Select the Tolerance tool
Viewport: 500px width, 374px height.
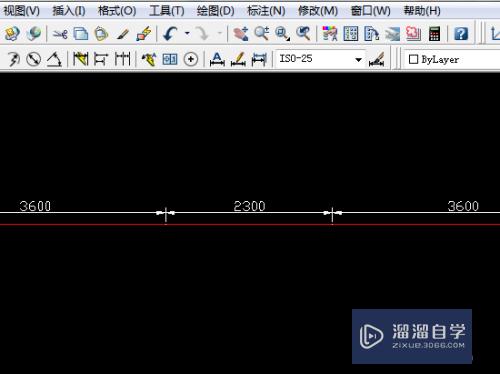pyautogui.click(x=170, y=60)
